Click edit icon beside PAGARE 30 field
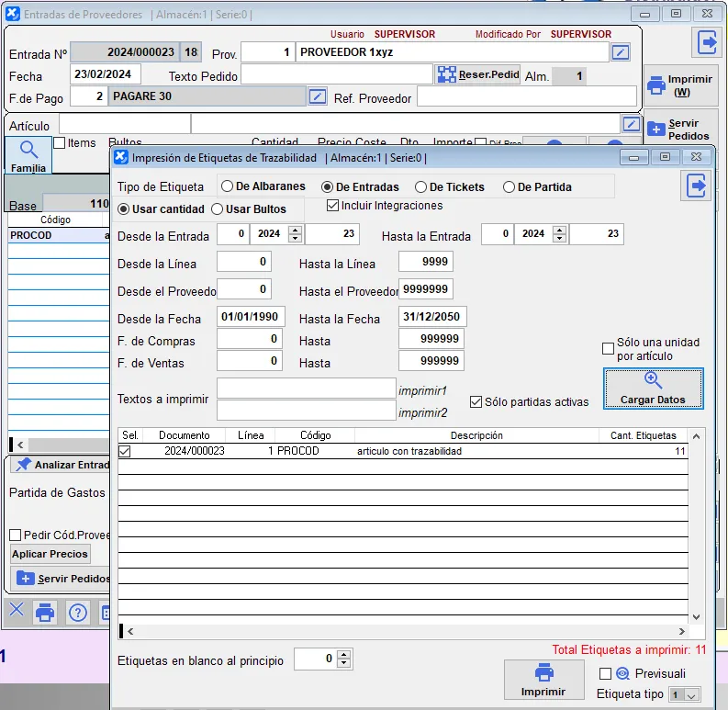728x710 pixels. pos(318,96)
